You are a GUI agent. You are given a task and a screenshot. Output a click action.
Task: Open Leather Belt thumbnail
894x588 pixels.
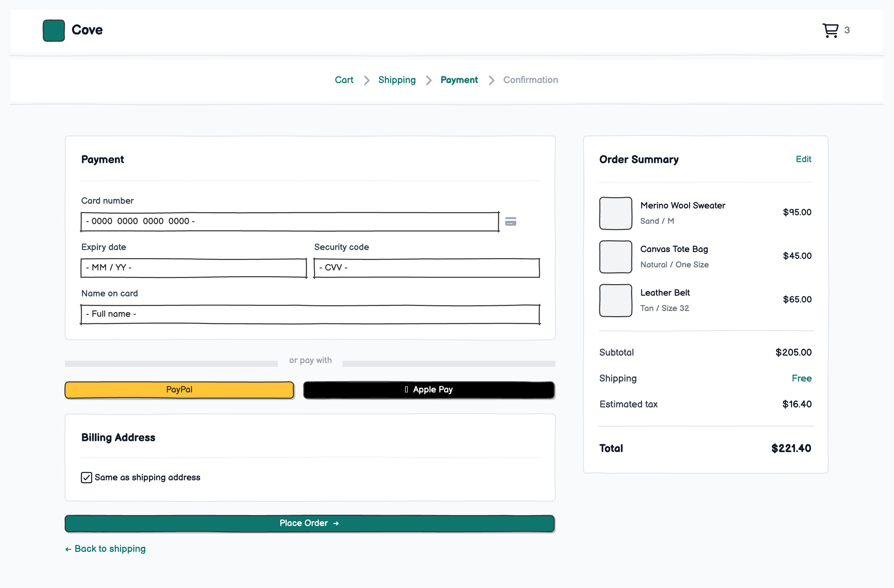(616, 300)
